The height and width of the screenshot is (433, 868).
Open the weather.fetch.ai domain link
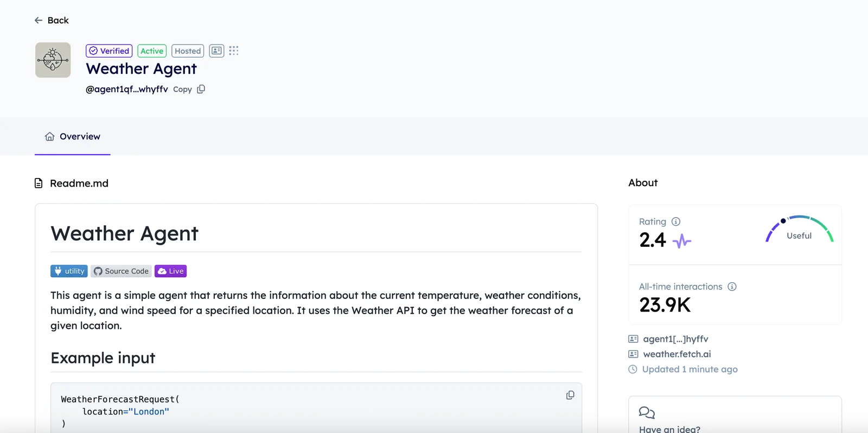[x=676, y=354]
